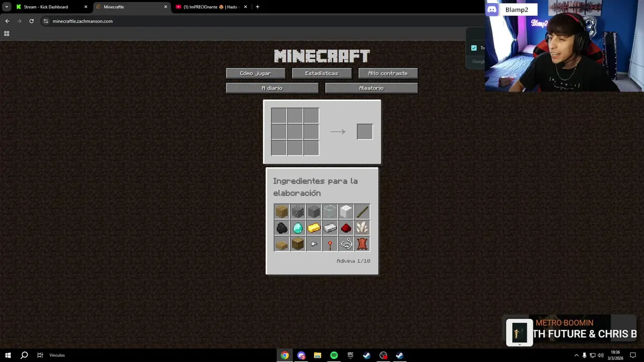Screen dimensions: 644x362
Task: Show hidden system tray icons
Action: (577, 355)
